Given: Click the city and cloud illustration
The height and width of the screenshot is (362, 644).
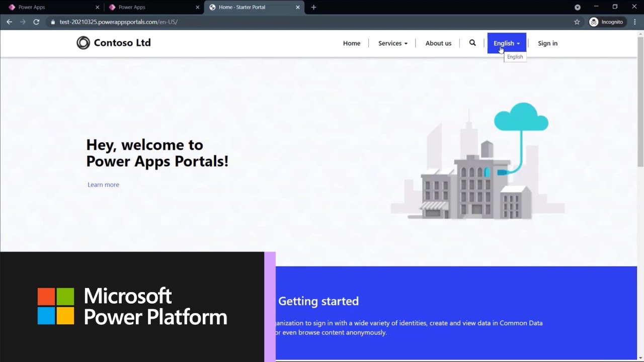Looking at the screenshot, I should (477, 161).
